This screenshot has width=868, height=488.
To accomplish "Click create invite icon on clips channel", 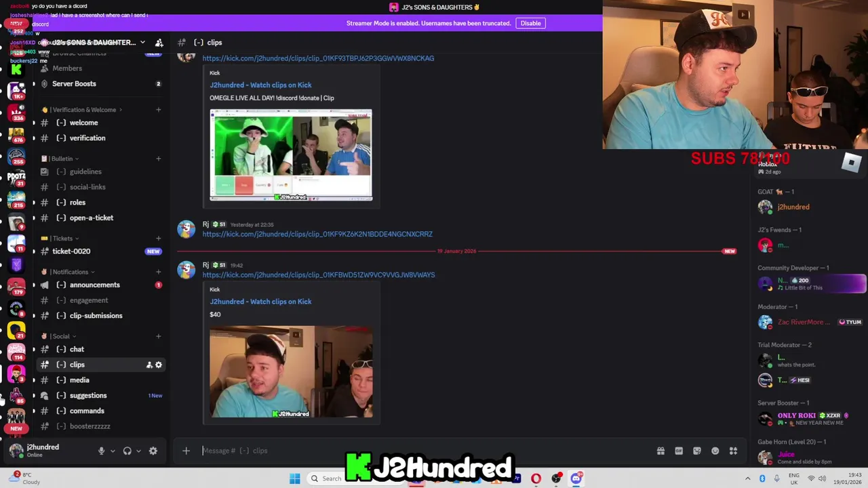I will tap(149, 365).
